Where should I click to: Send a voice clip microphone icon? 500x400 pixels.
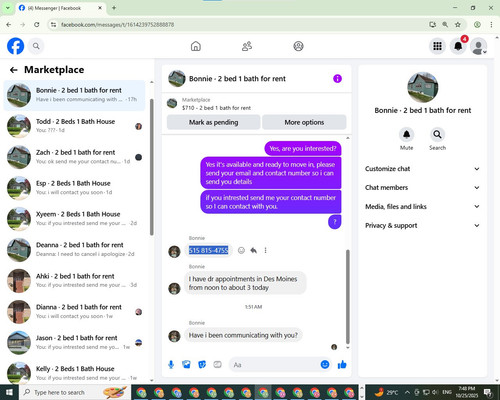[x=171, y=365]
